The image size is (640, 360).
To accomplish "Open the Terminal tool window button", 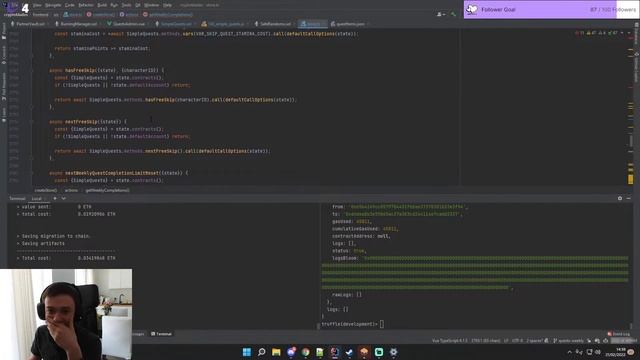I will [161, 334].
